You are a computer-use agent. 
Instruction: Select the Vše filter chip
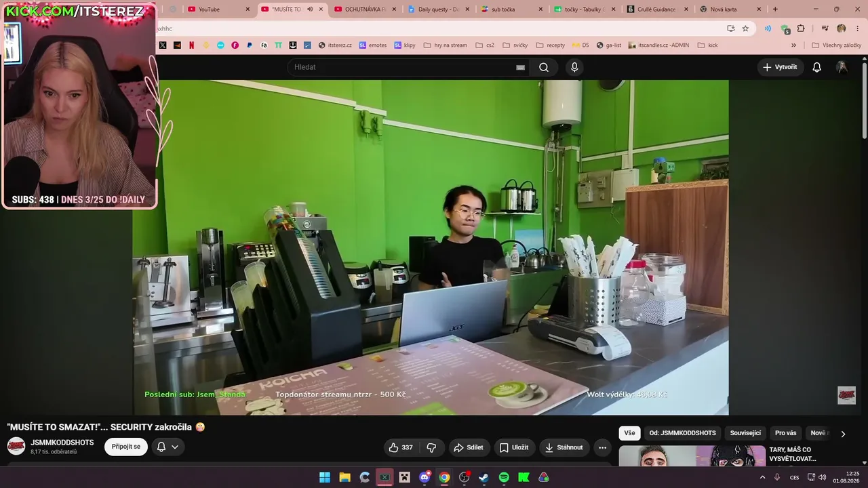(x=629, y=433)
